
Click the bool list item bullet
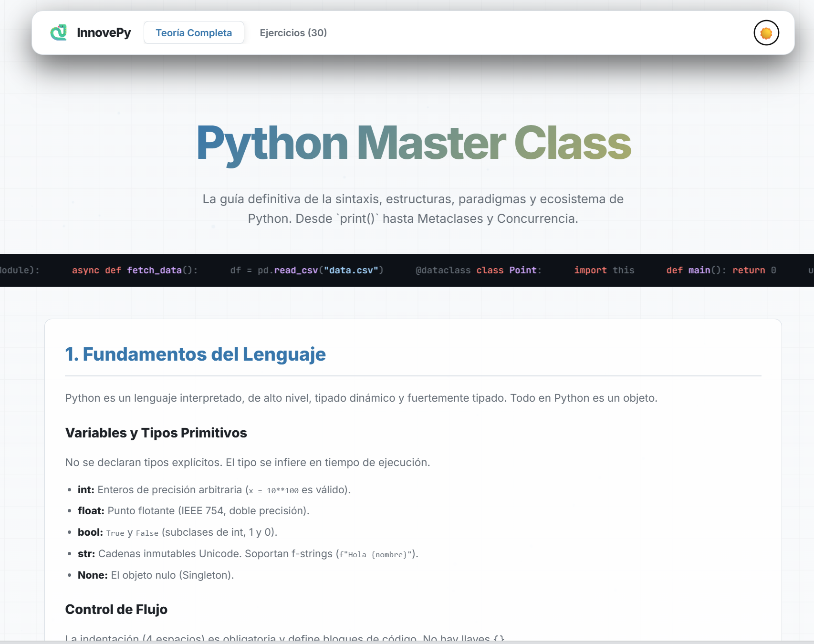(70, 532)
